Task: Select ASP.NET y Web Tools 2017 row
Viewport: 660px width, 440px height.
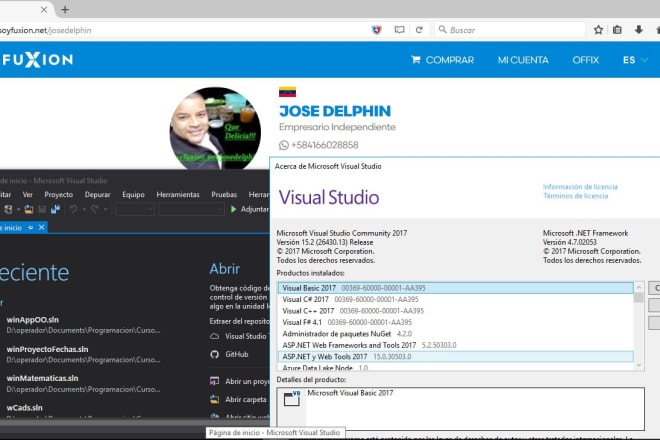Action: pyautogui.click(x=455, y=356)
